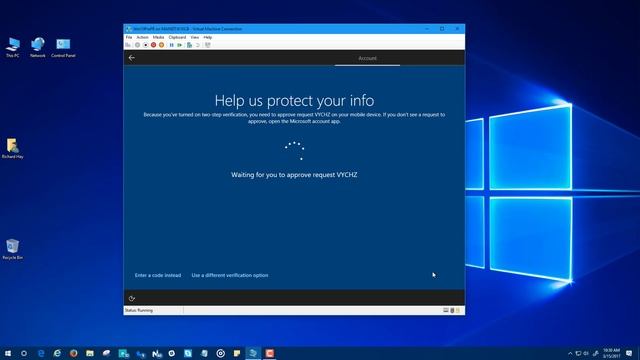
Task: Open the File menu in Virtual Machine Connection
Action: pos(129,37)
